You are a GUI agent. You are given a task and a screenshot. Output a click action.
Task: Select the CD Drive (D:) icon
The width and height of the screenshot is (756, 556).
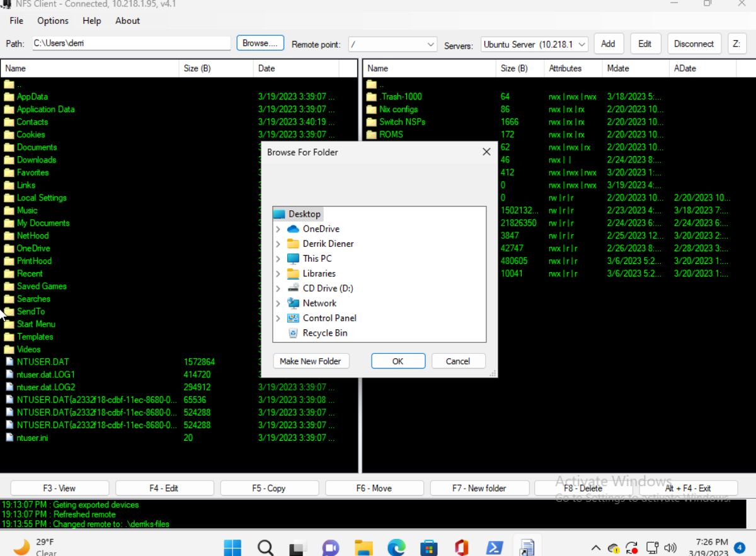(293, 288)
